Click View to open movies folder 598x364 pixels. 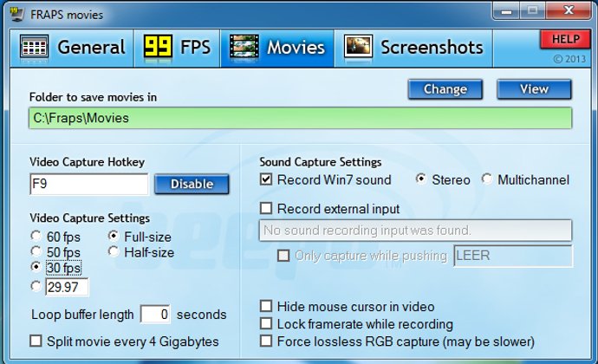534,89
